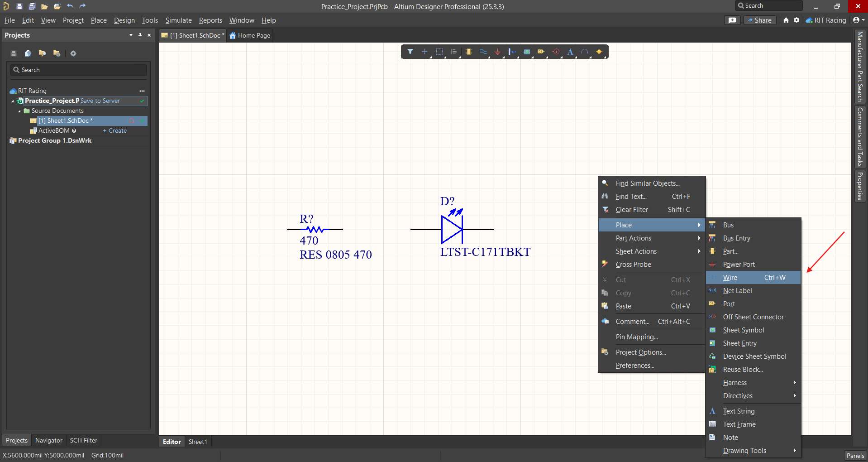Select the Sheet1 tab at the bottom
This screenshot has height=462, width=868.
[198, 442]
